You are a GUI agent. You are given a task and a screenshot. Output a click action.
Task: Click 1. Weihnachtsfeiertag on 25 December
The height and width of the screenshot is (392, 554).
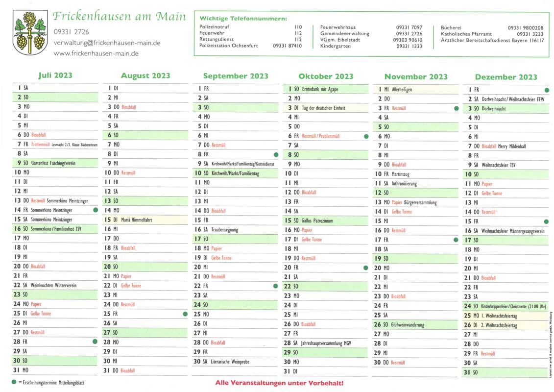point(499,316)
